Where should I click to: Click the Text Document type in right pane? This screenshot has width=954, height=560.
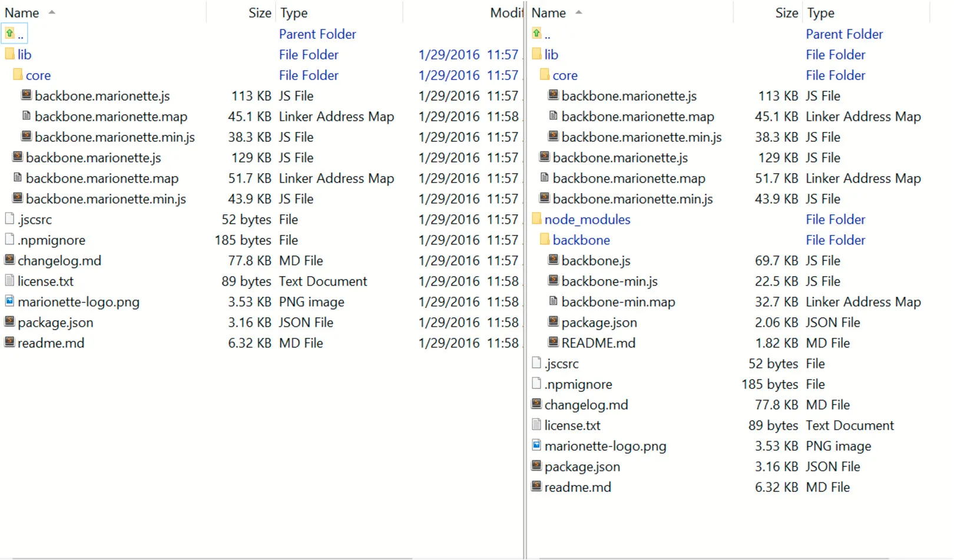point(850,426)
